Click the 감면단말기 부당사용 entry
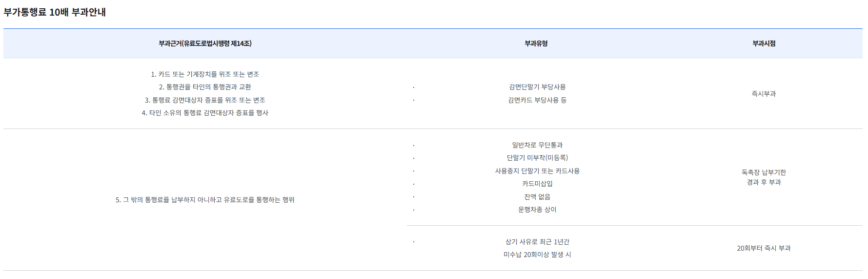The height and width of the screenshot is (279, 868). pos(537,87)
